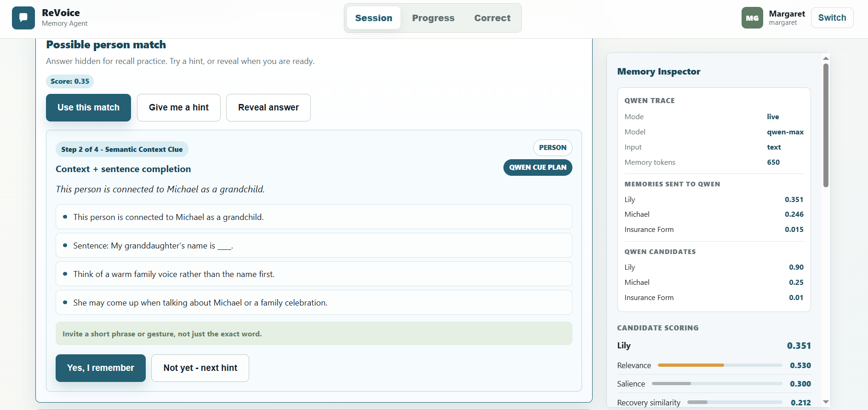Click Insurance Form score 0.015

point(794,230)
